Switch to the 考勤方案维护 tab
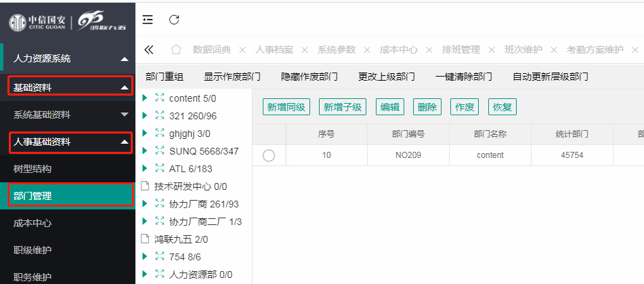The width and height of the screenshot is (644, 284). [x=595, y=50]
